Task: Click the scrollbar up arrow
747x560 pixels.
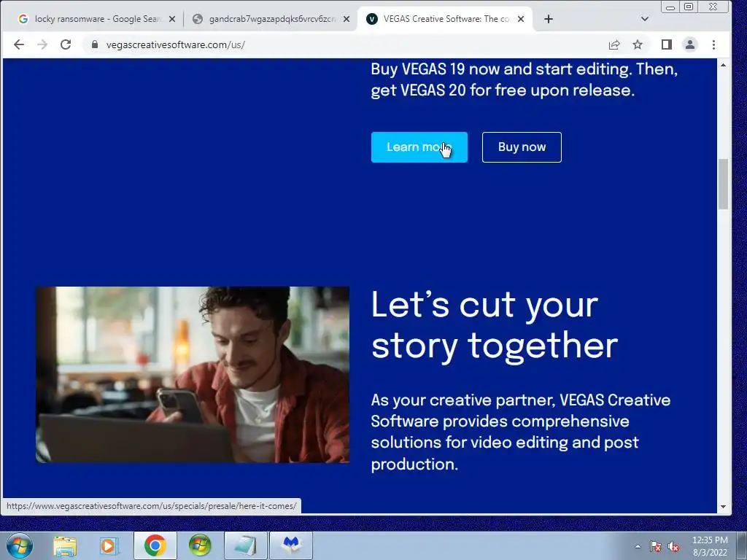Action: click(723, 65)
